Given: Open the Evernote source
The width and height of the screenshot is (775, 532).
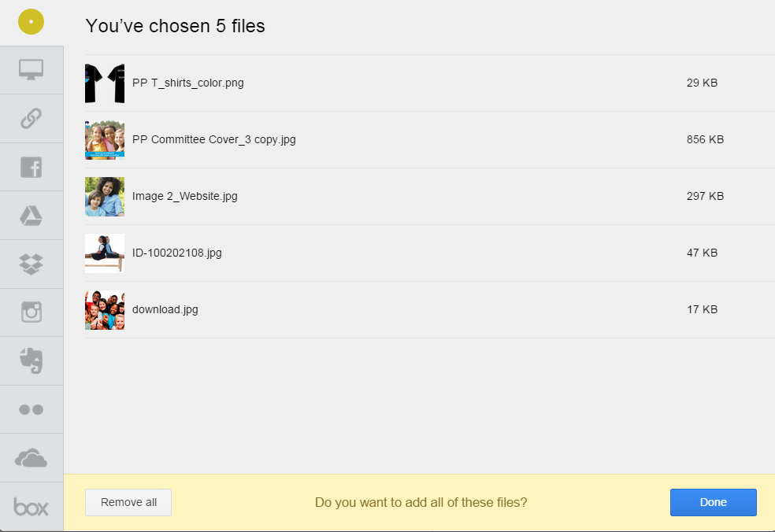Looking at the screenshot, I should pos(32,360).
